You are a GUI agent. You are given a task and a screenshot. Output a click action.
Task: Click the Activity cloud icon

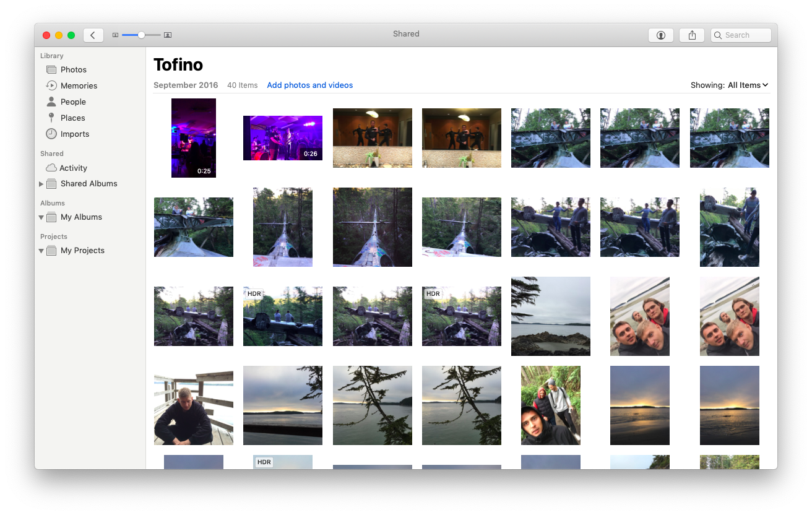pos(51,168)
